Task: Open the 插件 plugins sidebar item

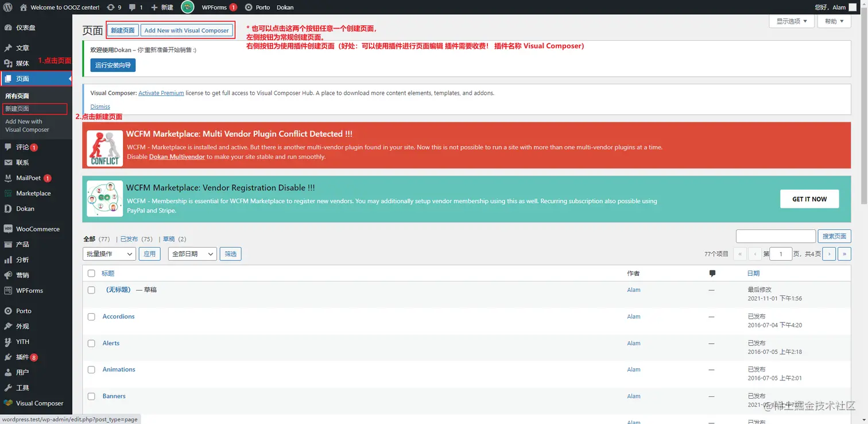Action: (36, 357)
